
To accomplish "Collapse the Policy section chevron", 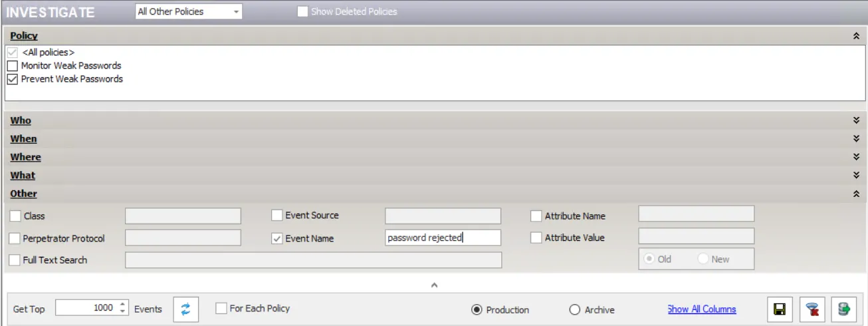I will 856,36.
